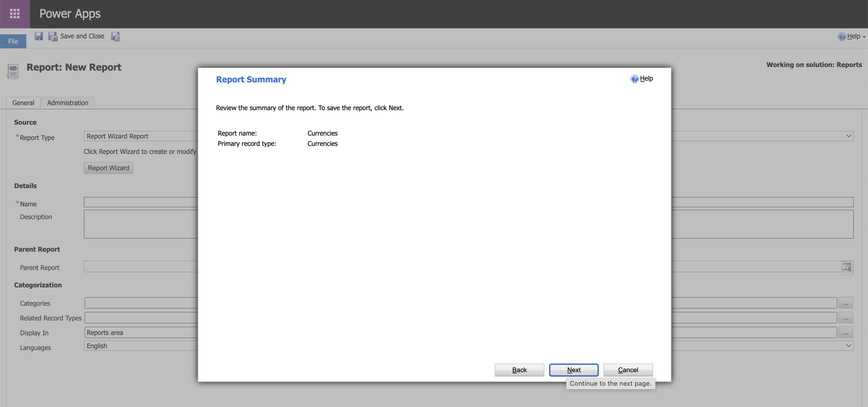The width and height of the screenshot is (868, 407).
Task: Cancel the Report Summary wizard
Action: (x=628, y=370)
